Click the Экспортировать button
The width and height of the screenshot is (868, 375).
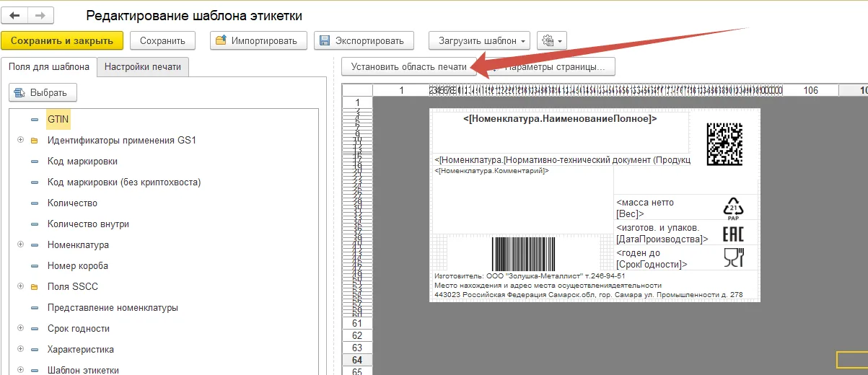click(364, 40)
